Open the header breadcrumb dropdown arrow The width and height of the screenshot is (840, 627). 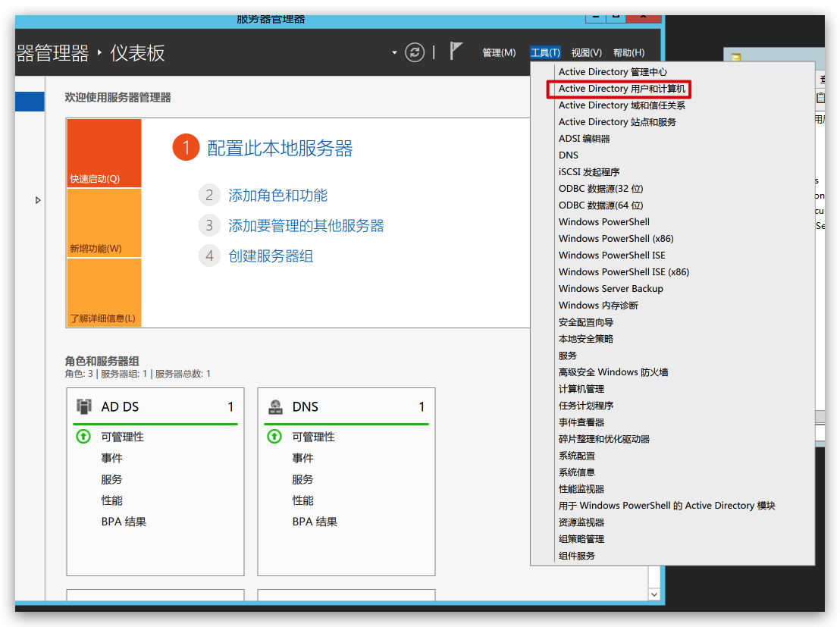point(394,52)
